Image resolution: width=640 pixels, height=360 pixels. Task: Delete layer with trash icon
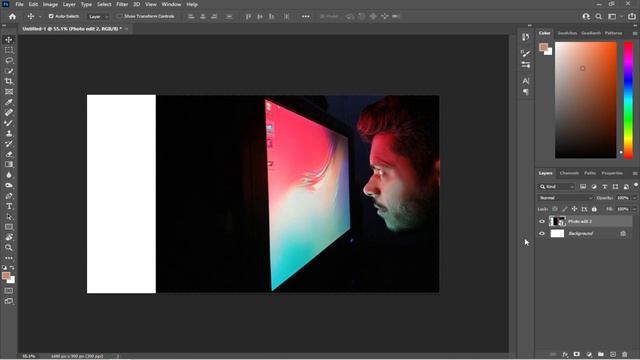click(624, 354)
